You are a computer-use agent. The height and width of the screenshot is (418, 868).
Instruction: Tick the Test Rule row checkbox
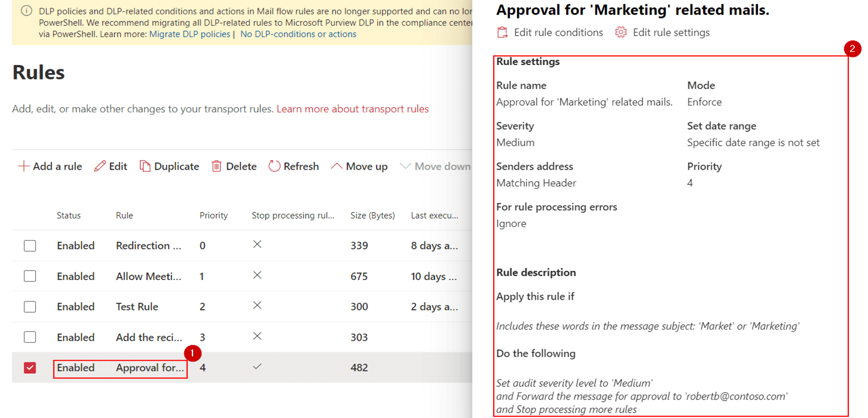point(30,307)
